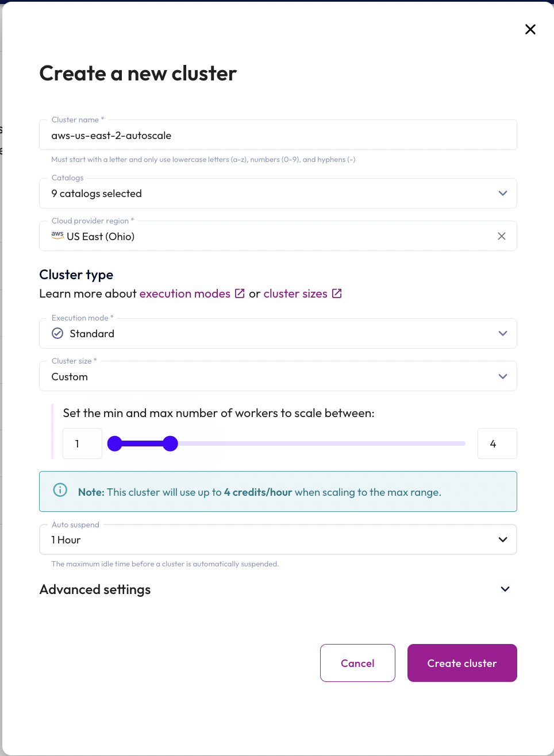Click the external link icon beside cluster sizes
The image size is (554, 756).
337,294
